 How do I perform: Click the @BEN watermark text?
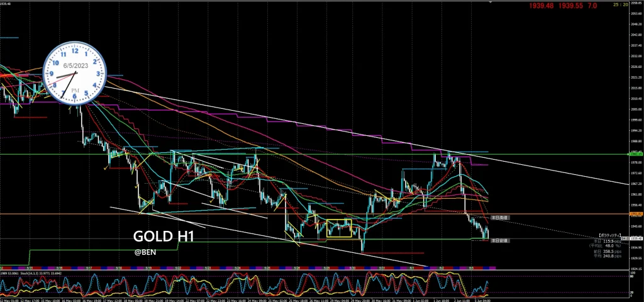click(144, 253)
